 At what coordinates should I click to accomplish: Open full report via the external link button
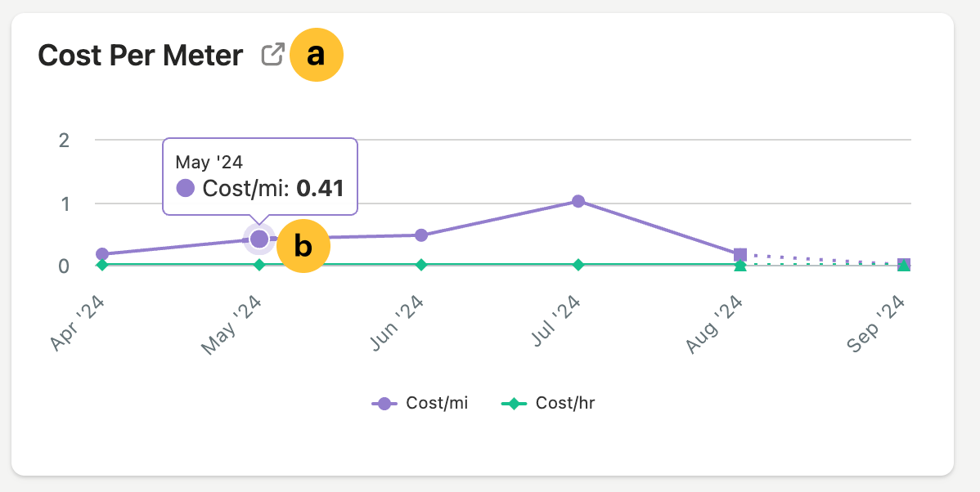pos(272,54)
